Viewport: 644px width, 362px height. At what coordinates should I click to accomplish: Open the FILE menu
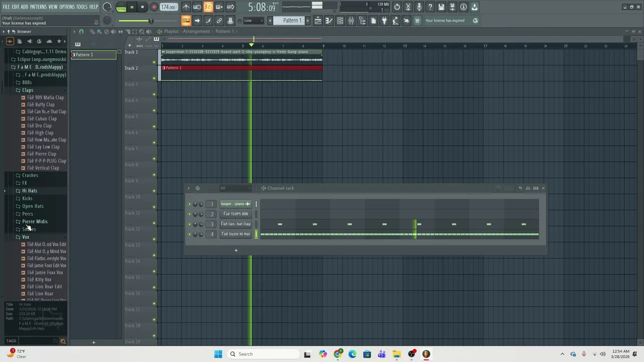click(x=6, y=7)
